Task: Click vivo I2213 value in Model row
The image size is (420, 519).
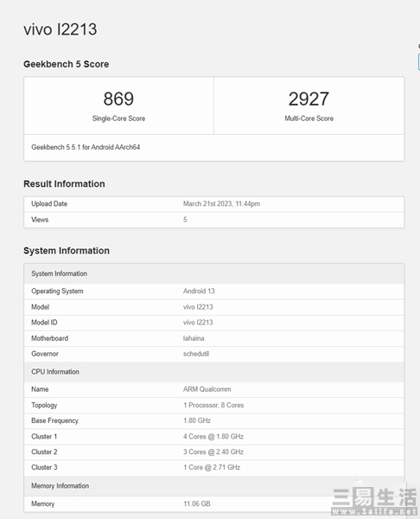Action: (x=198, y=307)
